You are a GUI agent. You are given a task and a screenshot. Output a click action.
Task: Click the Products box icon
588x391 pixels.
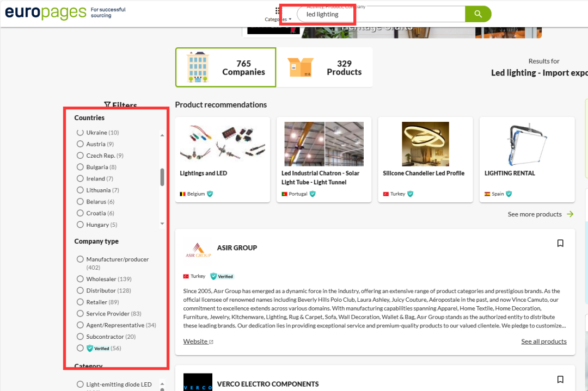(301, 67)
